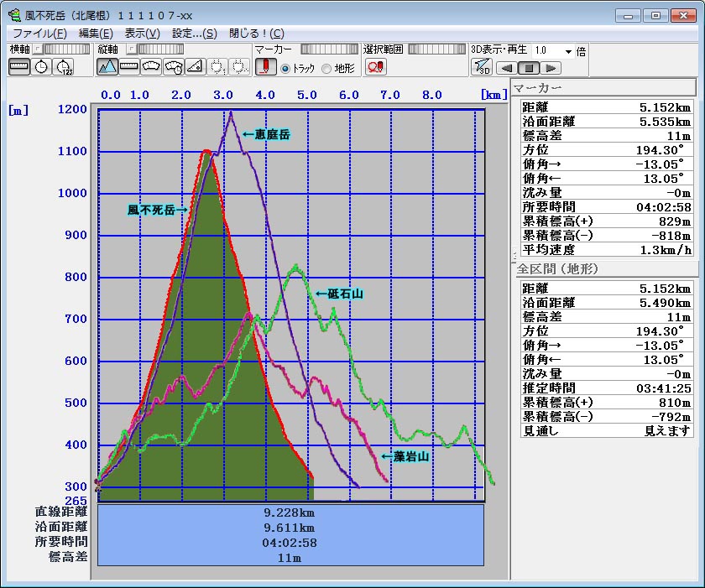Open the 3D view airplane icon
Viewport: 705px width, 588px height.
coord(482,67)
